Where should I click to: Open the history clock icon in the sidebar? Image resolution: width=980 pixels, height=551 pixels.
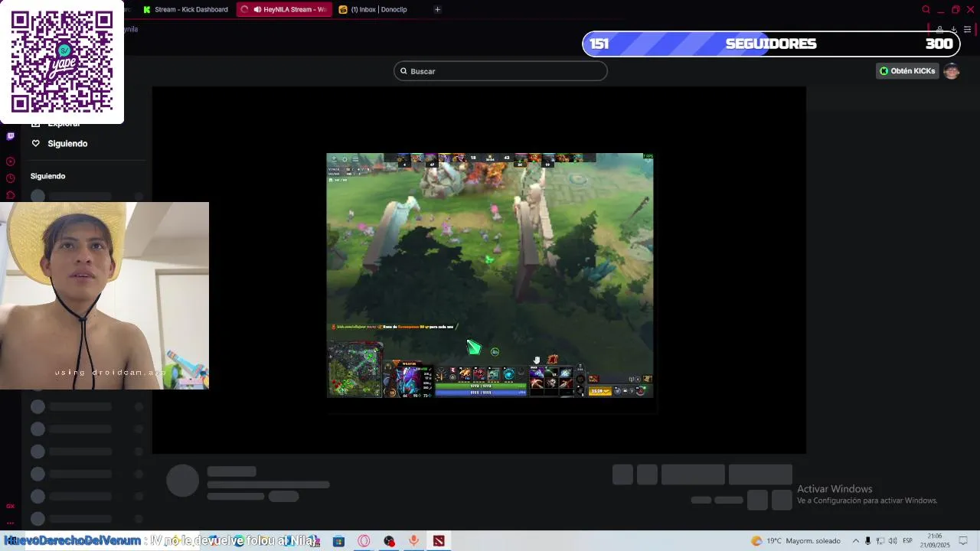click(10, 178)
